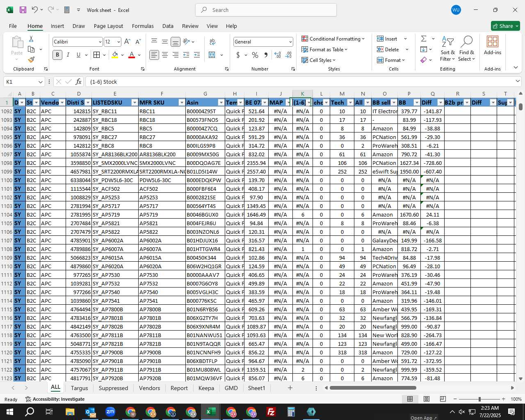This screenshot has width=525, height=420.
Task: Toggle Bottom Align
Action: (176, 42)
